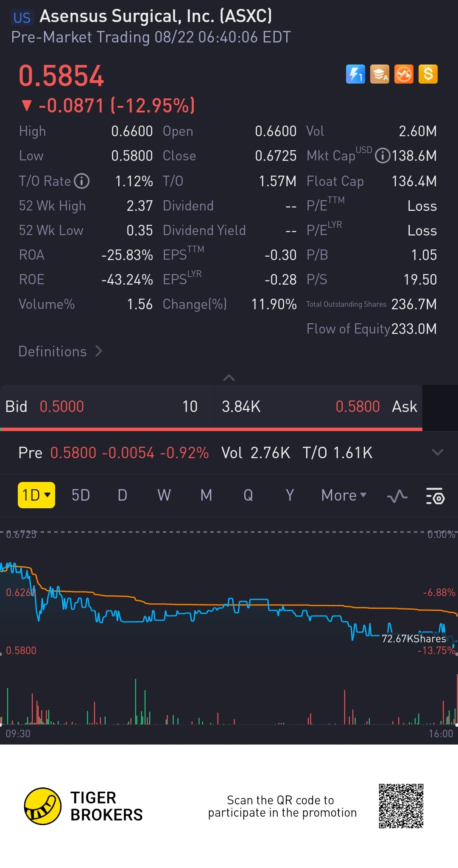Tap the Bid price 0.5000
458x868 pixels.
[62, 406]
